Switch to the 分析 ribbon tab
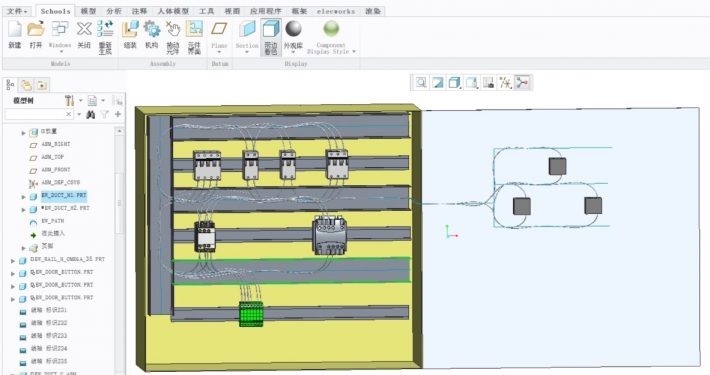Screen dimensions: 710x375 click(x=114, y=11)
